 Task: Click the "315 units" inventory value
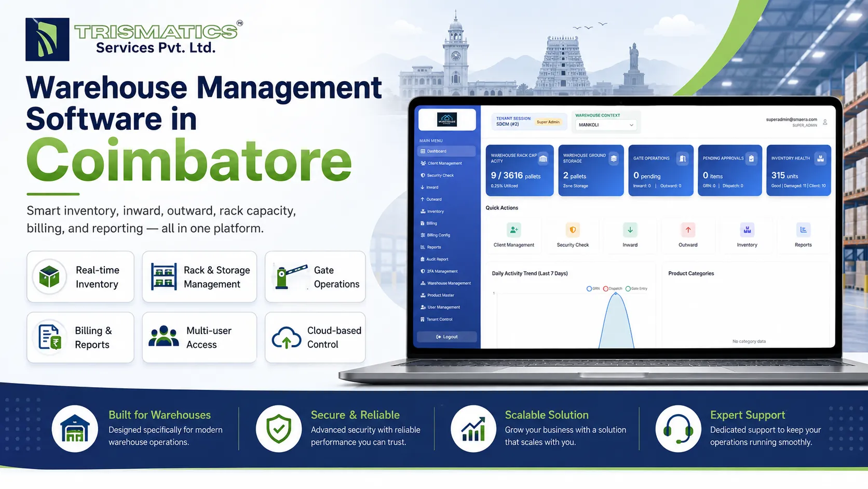[784, 176]
